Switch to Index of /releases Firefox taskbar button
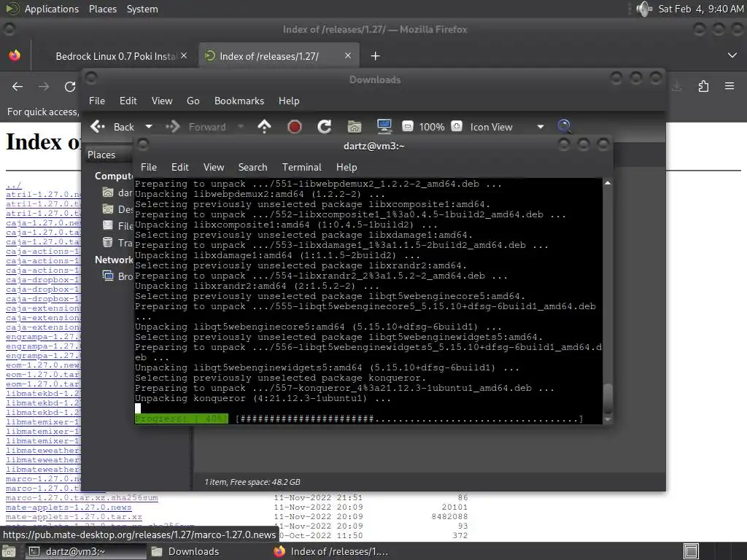 [332, 551]
